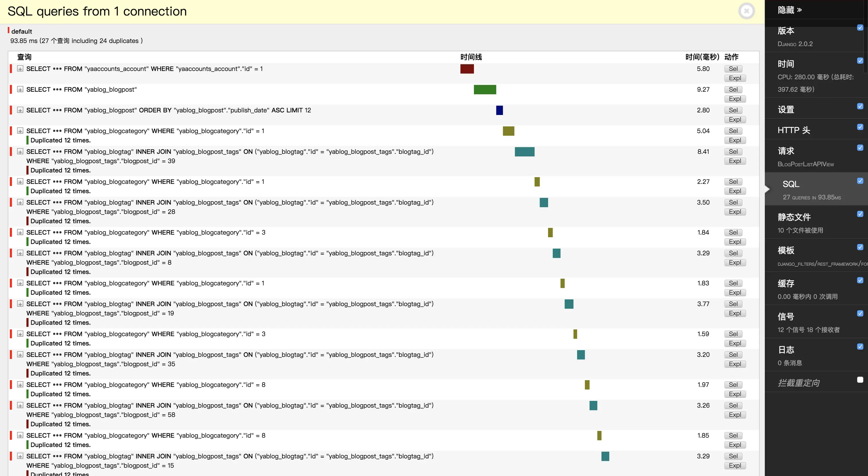Expand the blogpost_id = 39 join query
Viewport: 868px width, 476px height.
pos(20,151)
